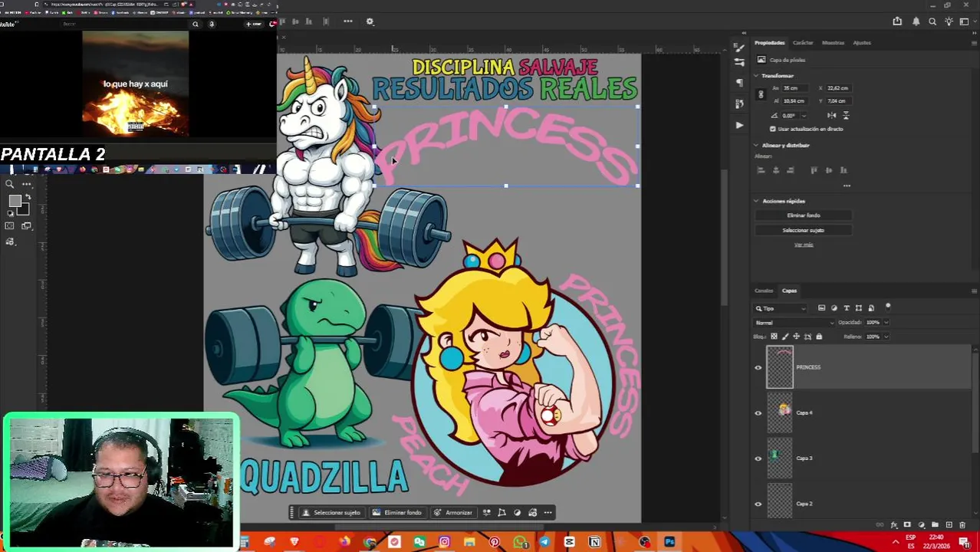Open the Normal blend mode dropdown

(794, 323)
